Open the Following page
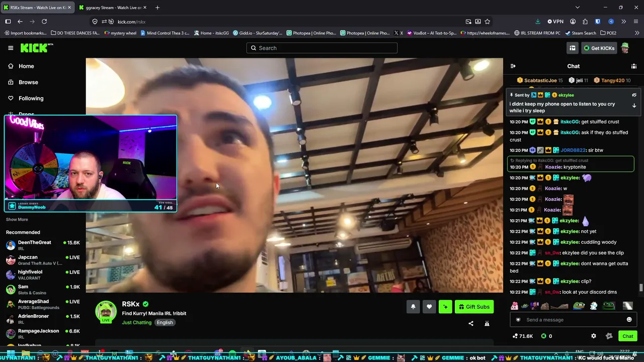The image size is (644, 362). point(31,98)
